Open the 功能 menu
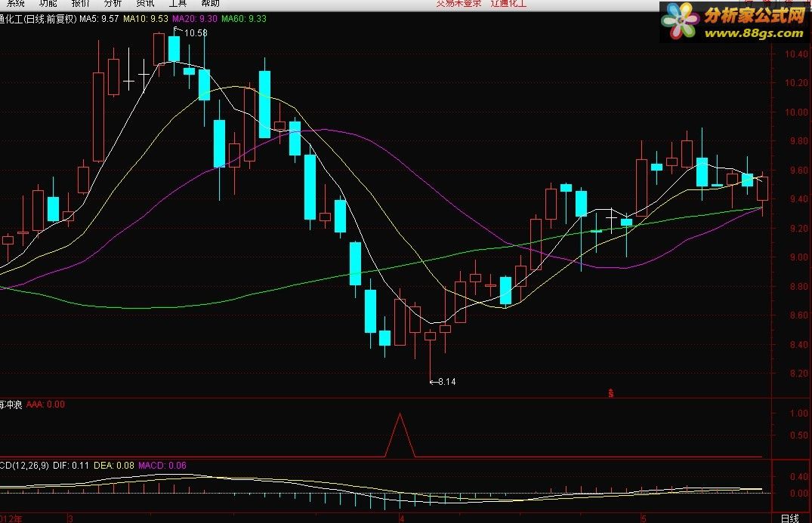Image resolution: width=812 pixels, height=523 pixels. coord(48,3)
